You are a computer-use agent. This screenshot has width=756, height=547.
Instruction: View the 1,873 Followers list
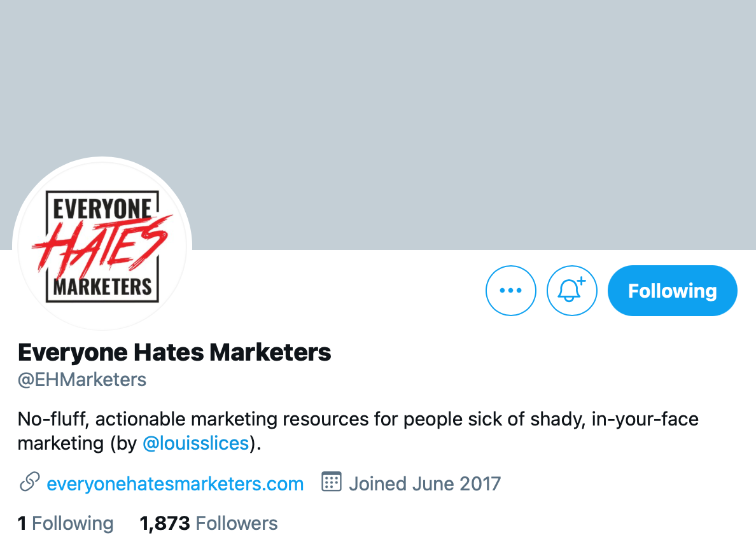click(208, 523)
